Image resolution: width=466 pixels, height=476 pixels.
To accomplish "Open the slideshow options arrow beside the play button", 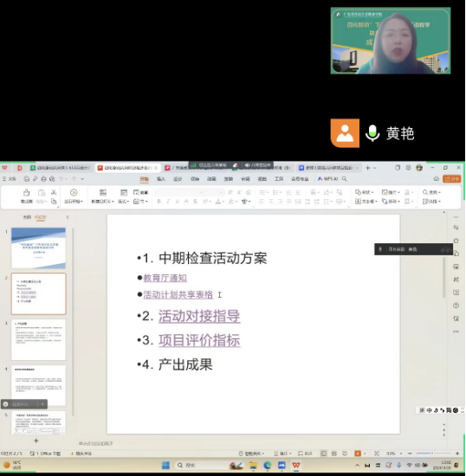I will click(365, 453).
